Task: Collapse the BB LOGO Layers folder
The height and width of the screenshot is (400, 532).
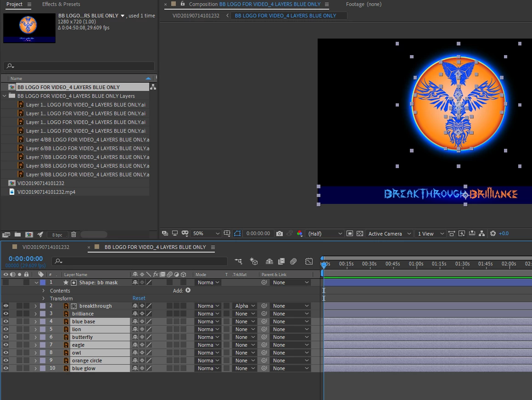Action: tap(5, 96)
